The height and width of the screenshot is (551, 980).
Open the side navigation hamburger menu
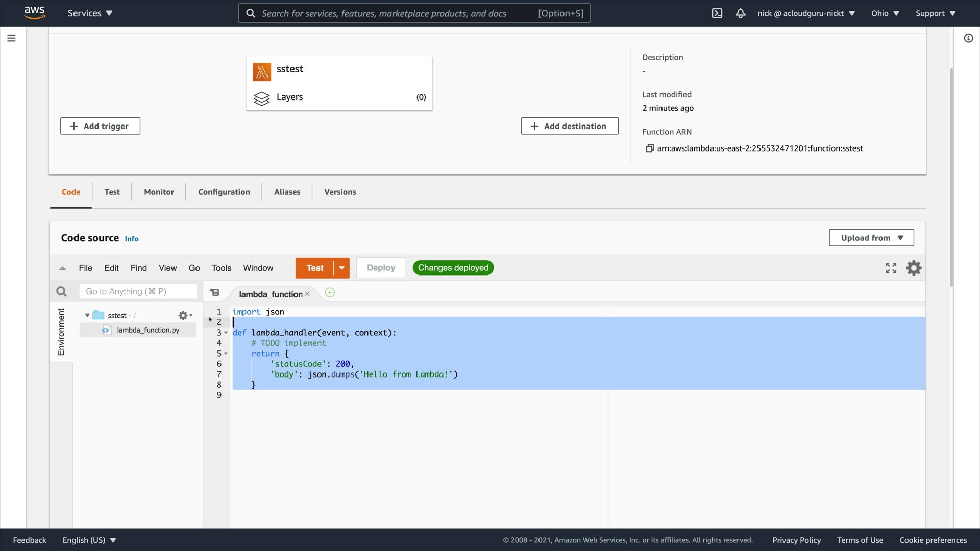pos(11,38)
